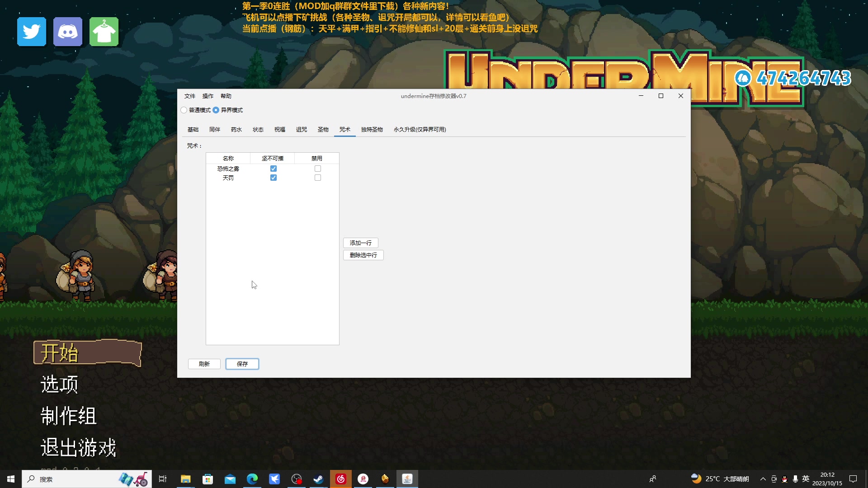The height and width of the screenshot is (488, 868).
Task: Open the notification center icon
Action: click(x=853, y=479)
